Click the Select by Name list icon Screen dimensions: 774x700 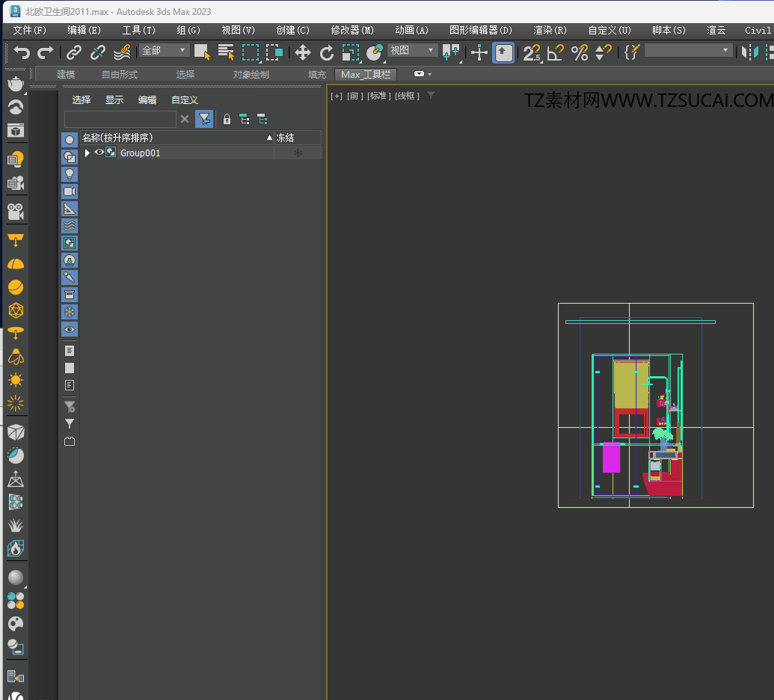click(226, 52)
